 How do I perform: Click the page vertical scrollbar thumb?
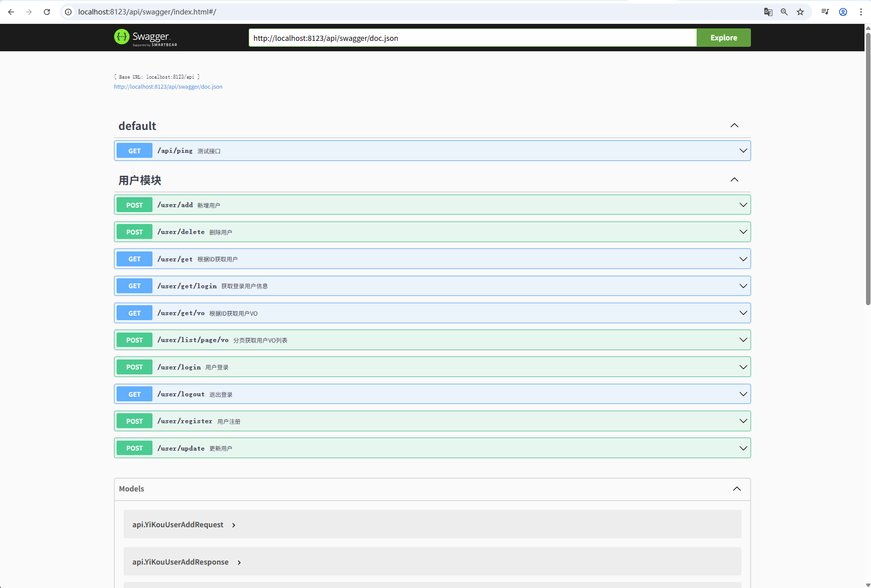point(868,168)
